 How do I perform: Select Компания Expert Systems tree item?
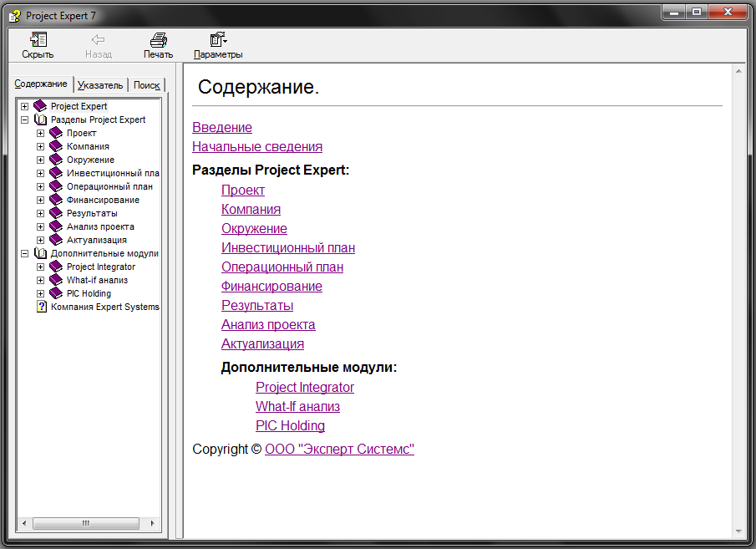click(105, 307)
